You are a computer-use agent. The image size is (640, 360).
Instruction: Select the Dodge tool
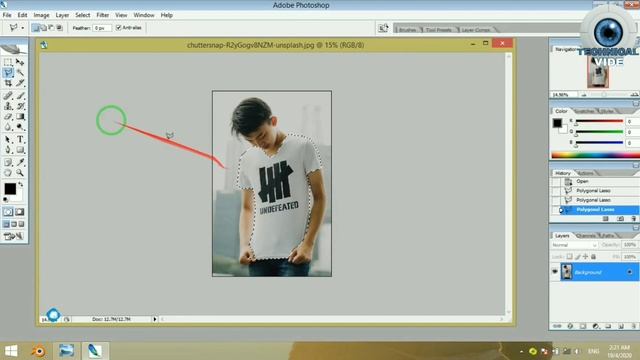pos(20,127)
